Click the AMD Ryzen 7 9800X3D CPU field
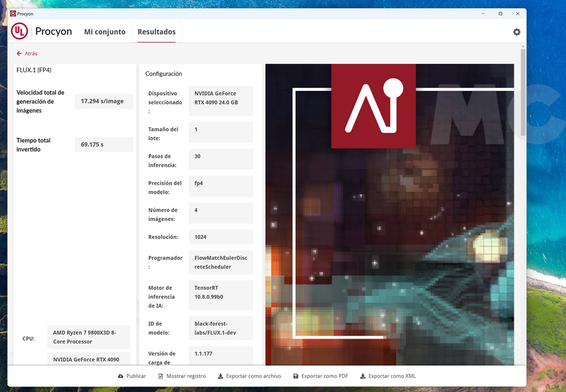The image size is (566, 392). coord(88,337)
